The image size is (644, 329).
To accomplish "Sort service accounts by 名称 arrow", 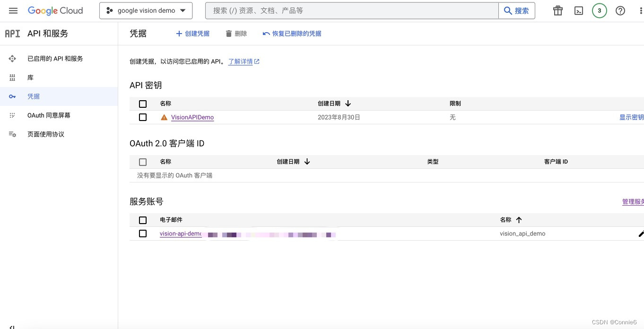I will [519, 220].
